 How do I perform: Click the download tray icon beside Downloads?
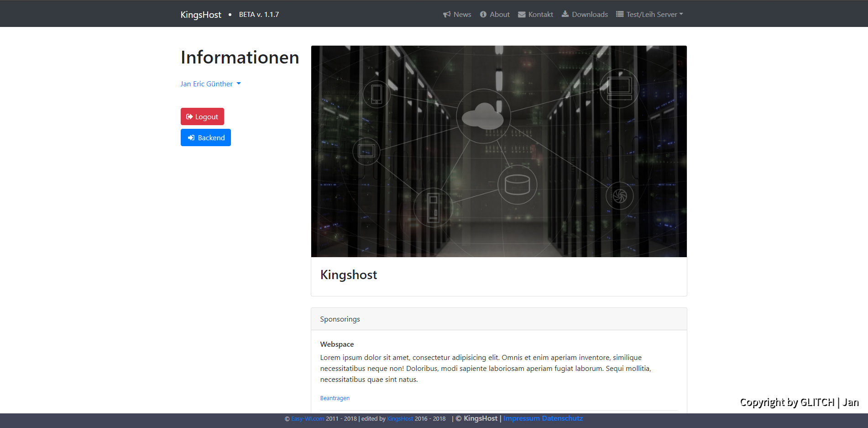[x=565, y=14]
